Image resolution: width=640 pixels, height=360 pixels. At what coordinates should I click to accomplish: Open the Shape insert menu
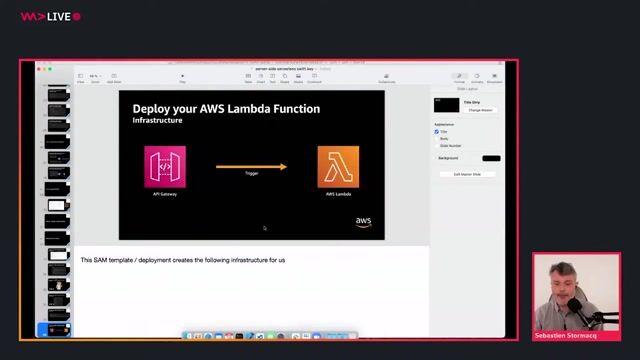tap(285, 78)
